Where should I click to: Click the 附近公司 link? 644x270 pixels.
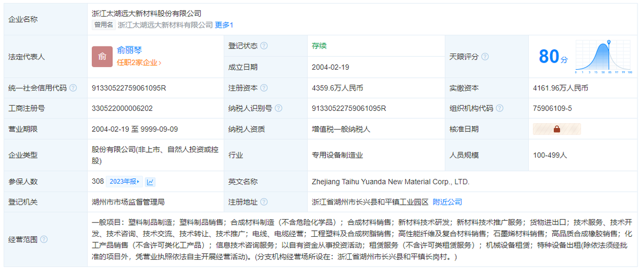(447, 202)
